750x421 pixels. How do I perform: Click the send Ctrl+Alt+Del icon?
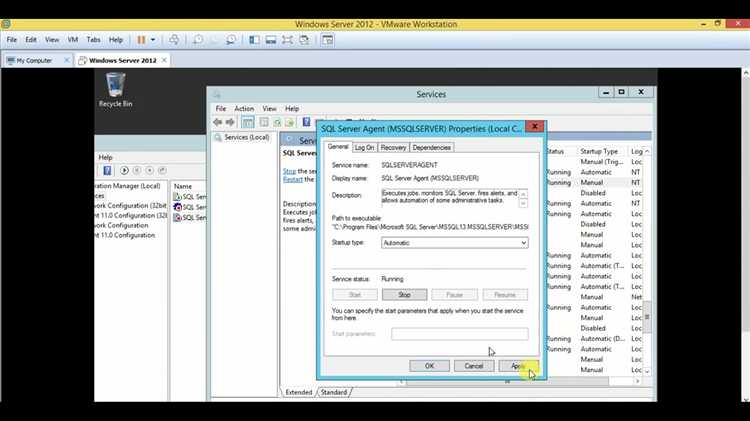[x=174, y=40]
